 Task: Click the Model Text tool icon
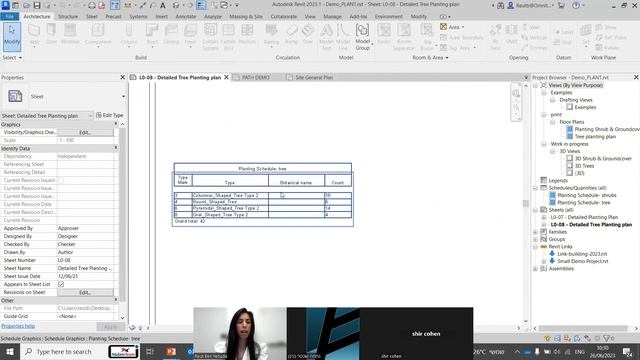326,30
